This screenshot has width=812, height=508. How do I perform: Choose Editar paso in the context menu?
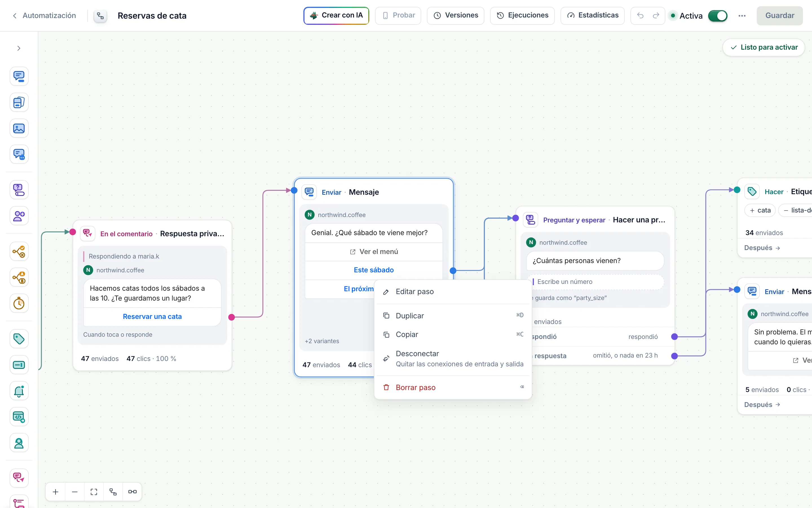(453, 292)
